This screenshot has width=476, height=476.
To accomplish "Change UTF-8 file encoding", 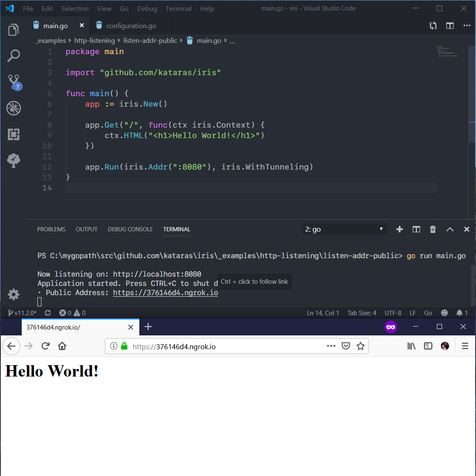I will pos(393,313).
